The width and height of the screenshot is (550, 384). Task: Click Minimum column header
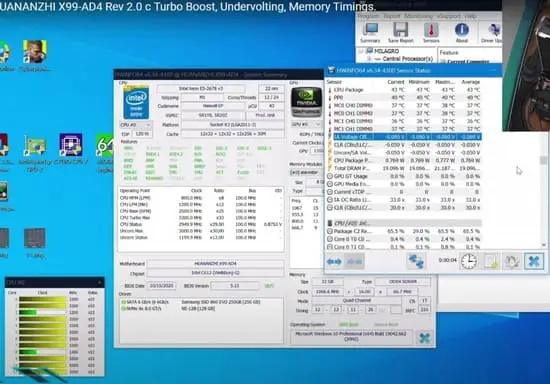[x=419, y=82]
